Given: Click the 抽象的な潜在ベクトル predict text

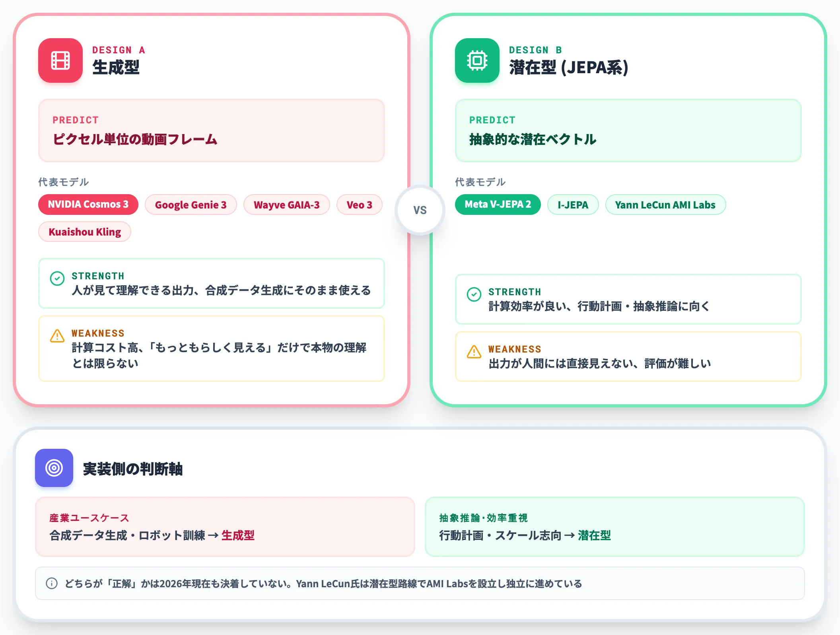Looking at the screenshot, I should [533, 139].
